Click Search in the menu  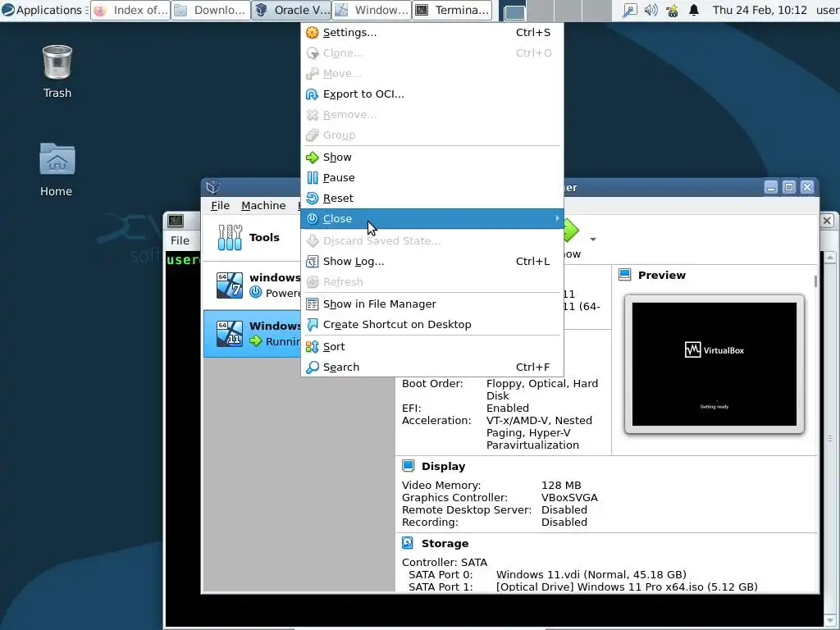431,367
